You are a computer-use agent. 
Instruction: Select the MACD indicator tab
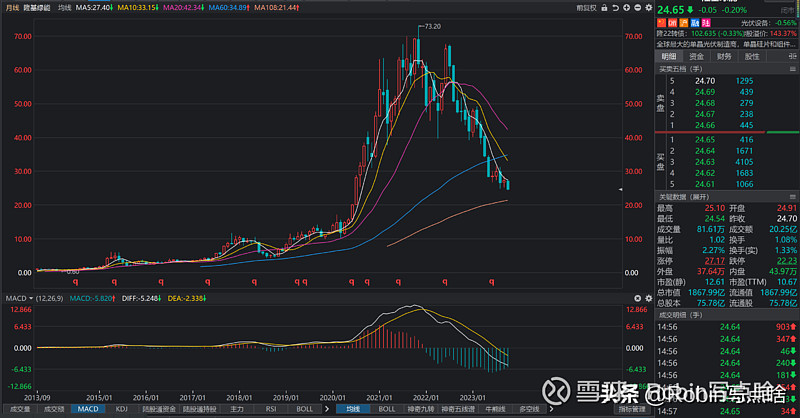88,409
